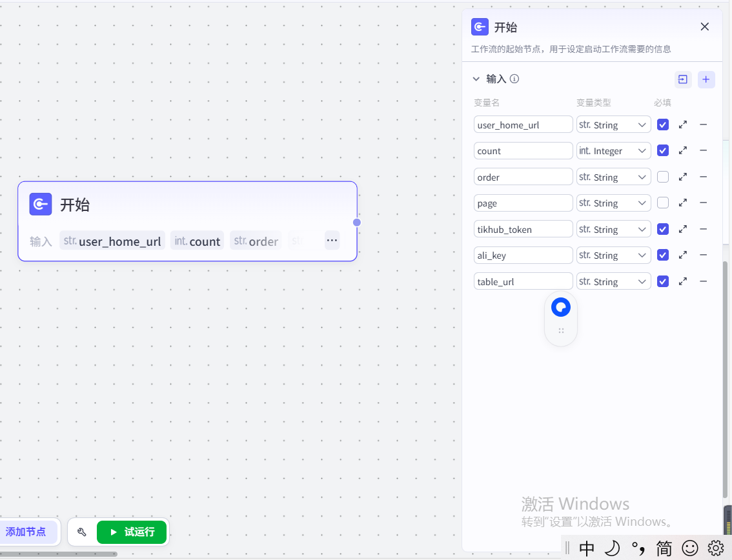Add a new input variable with plus icon
Screen dimensions: 732x560
pyautogui.click(x=706, y=79)
